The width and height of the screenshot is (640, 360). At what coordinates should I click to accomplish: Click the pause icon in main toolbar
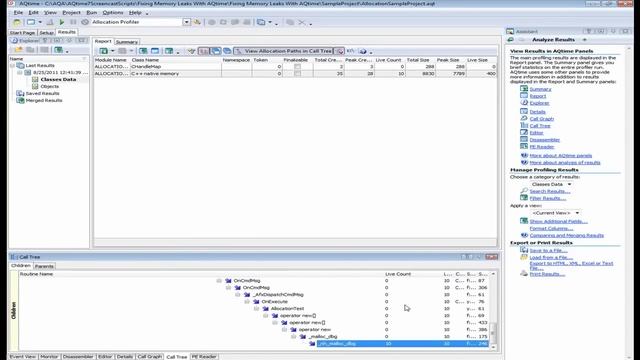click(x=73, y=22)
